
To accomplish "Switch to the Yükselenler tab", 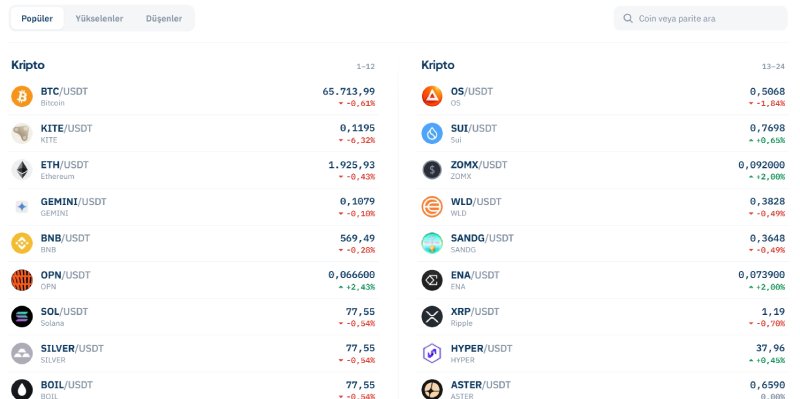I will pyautogui.click(x=99, y=18).
